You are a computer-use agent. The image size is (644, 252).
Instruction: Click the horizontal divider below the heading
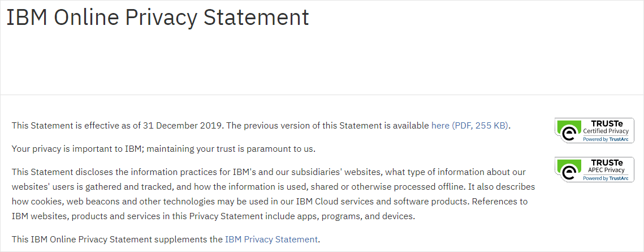322,95
